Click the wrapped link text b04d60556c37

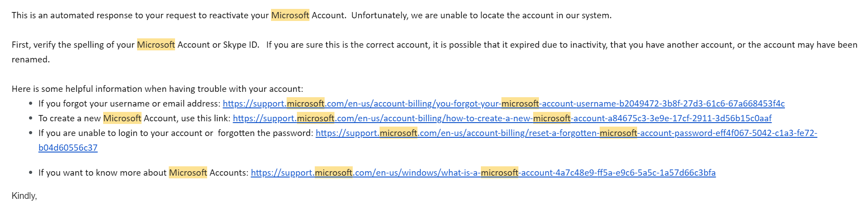(x=68, y=148)
